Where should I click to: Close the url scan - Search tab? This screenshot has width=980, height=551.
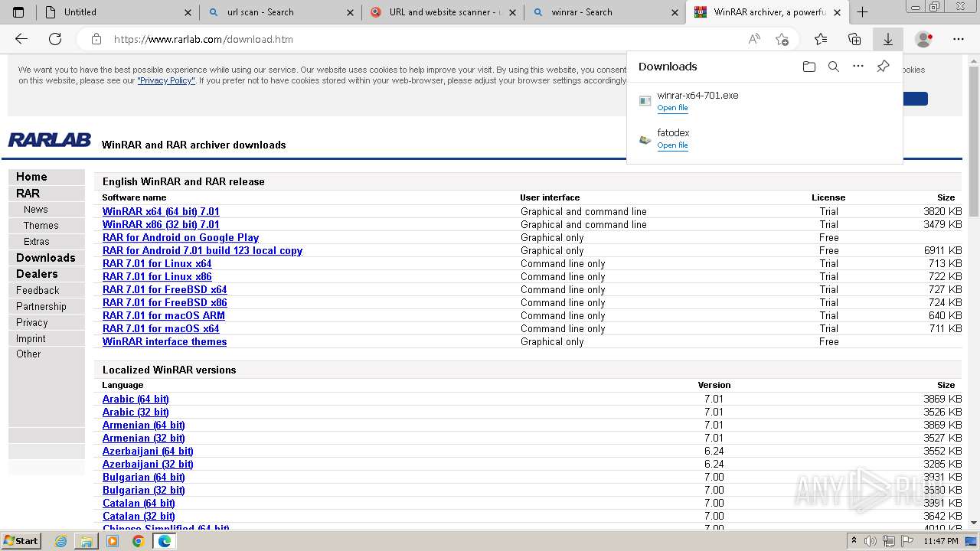point(351,12)
